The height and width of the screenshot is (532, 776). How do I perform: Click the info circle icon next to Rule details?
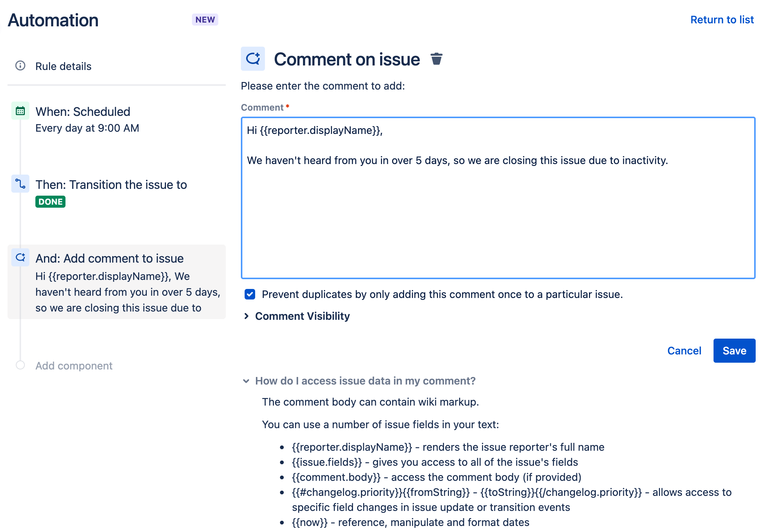[21, 65]
